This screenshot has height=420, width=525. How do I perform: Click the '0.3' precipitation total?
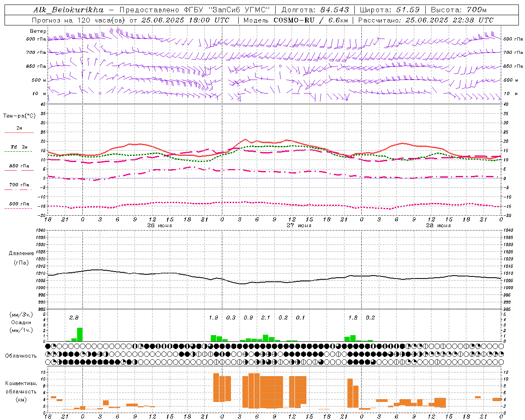coord(231,317)
